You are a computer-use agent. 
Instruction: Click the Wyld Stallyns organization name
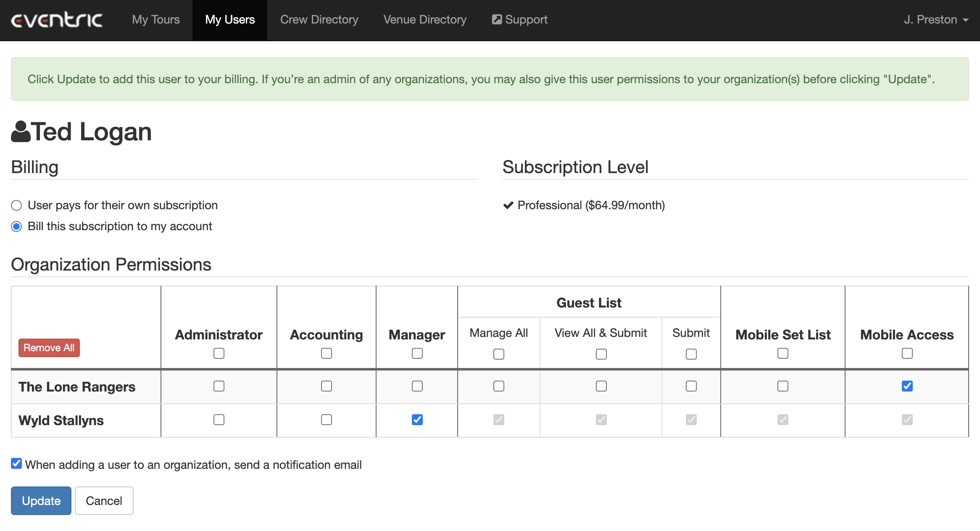click(61, 421)
